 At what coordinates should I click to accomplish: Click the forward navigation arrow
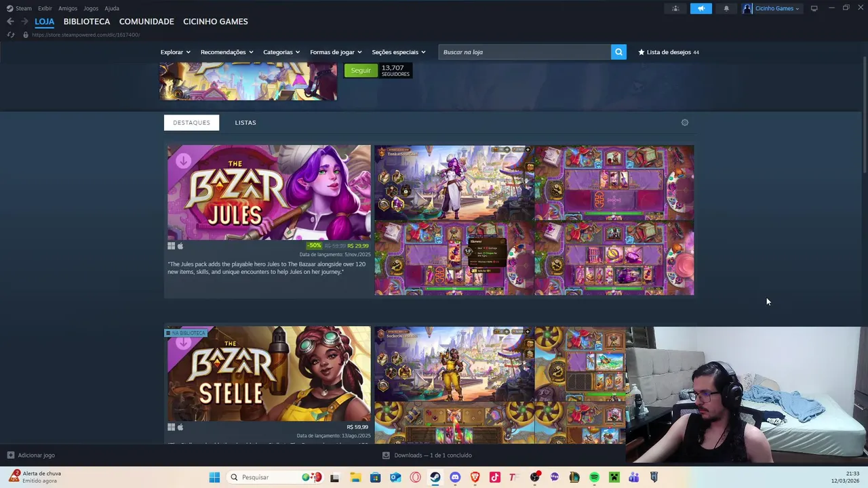point(24,22)
